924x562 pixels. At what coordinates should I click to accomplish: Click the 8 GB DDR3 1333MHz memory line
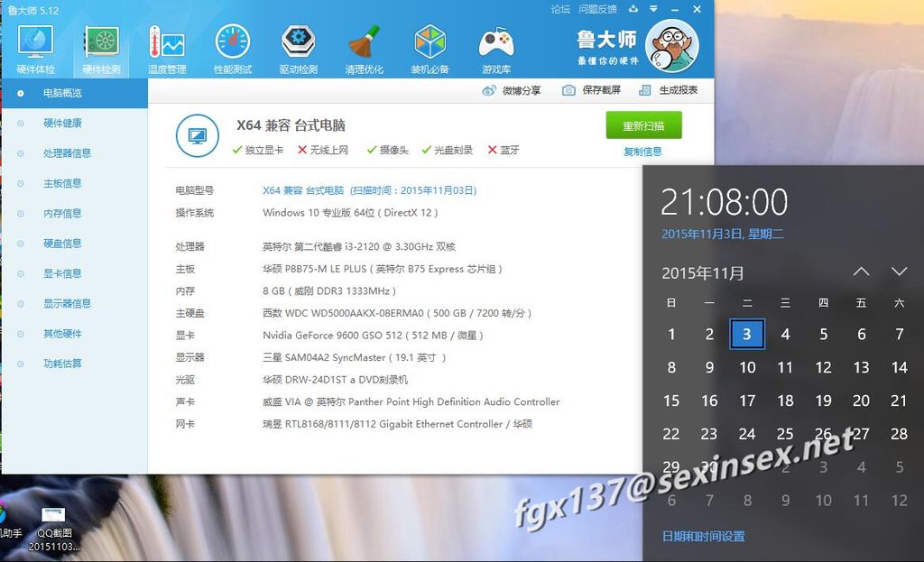(x=328, y=291)
